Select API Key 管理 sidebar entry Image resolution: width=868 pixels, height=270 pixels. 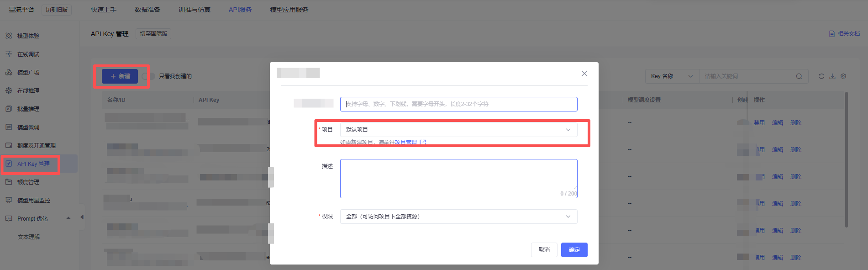coord(33,164)
